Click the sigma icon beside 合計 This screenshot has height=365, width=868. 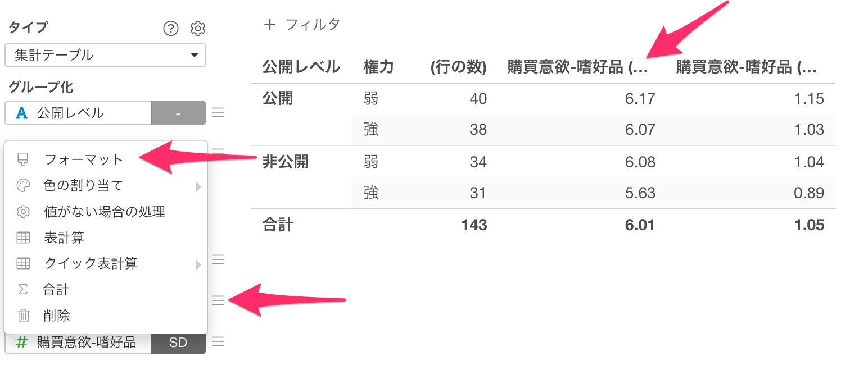(x=22, y=290)
